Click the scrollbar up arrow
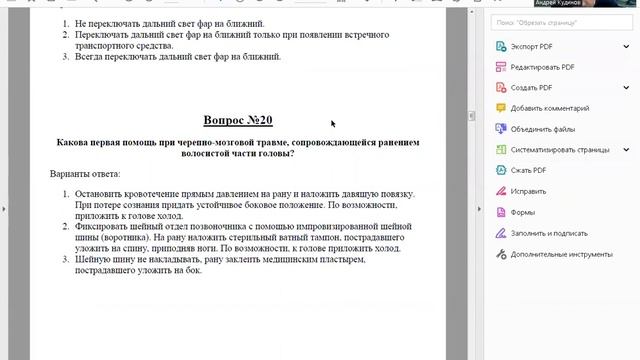Screen dimensions: 640x360 pos(471,12)
